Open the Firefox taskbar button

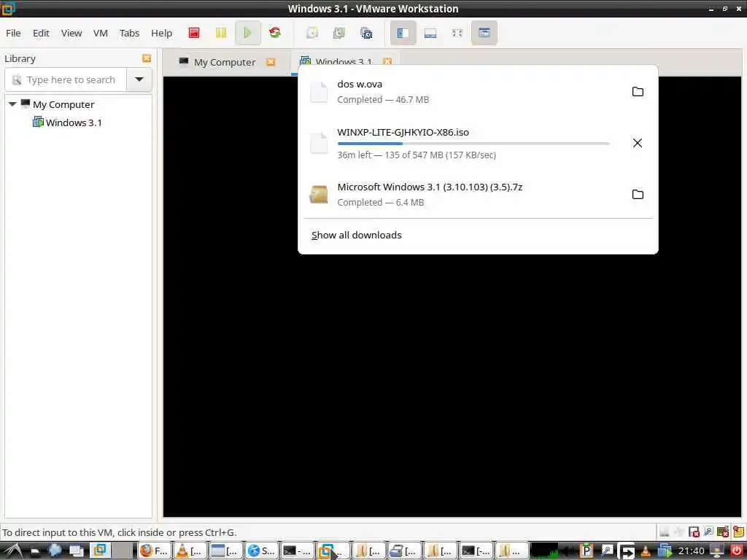[x=153, y=551]
